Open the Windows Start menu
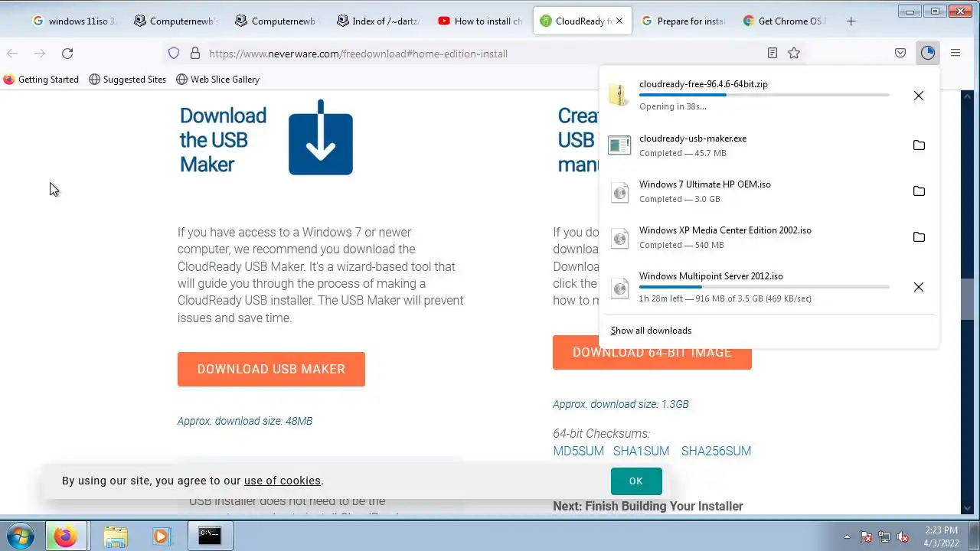The width and height of the screenshot is (980, 551). 21,536
